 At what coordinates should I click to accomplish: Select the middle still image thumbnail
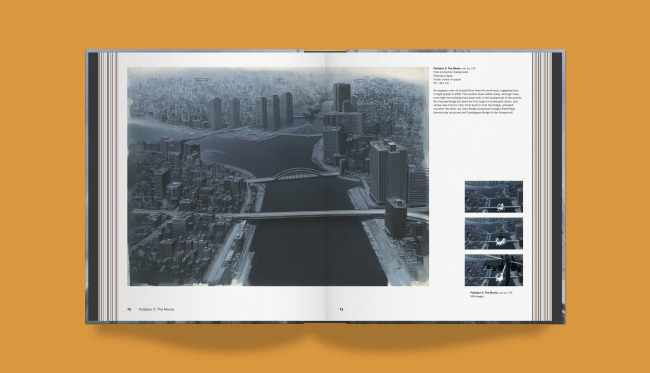[493, 233]
